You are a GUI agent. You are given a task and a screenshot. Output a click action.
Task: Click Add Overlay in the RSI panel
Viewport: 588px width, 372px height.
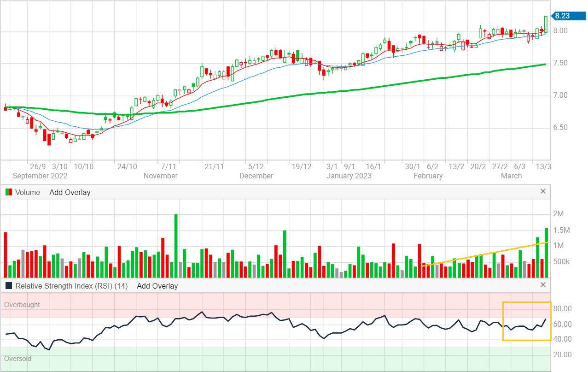click(157, 286)
